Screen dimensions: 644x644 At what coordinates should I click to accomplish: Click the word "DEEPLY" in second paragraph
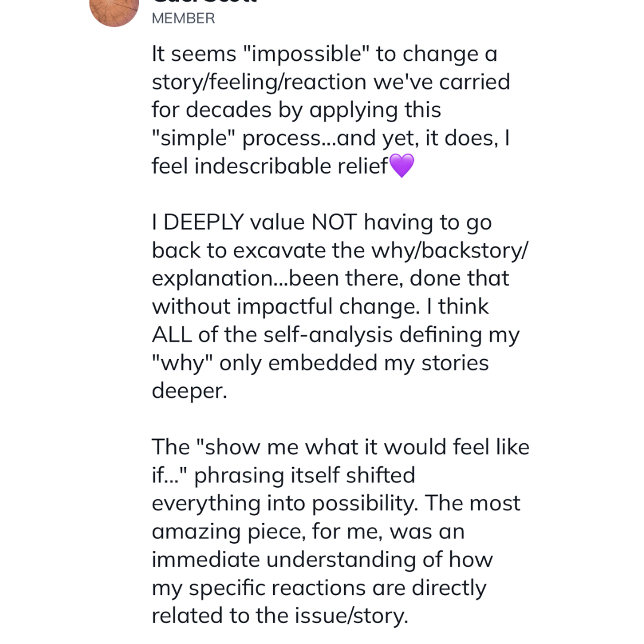click(204, 222)
